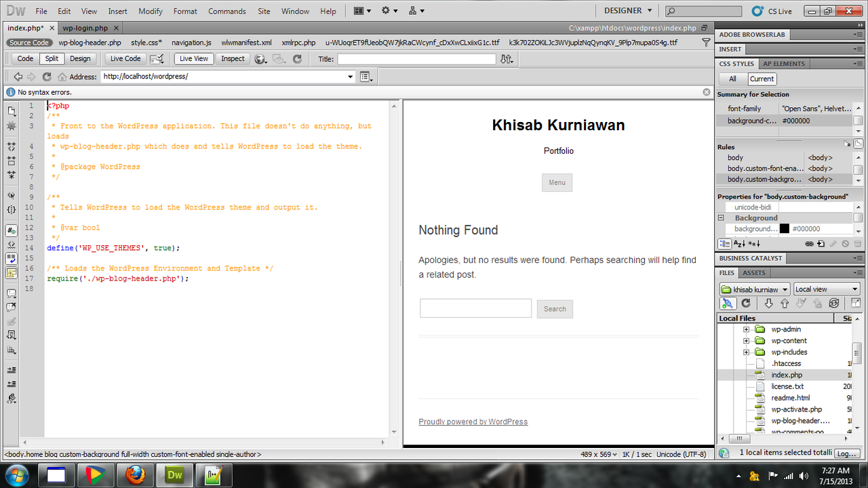Expand the wp-admin folder

[746, 329]
